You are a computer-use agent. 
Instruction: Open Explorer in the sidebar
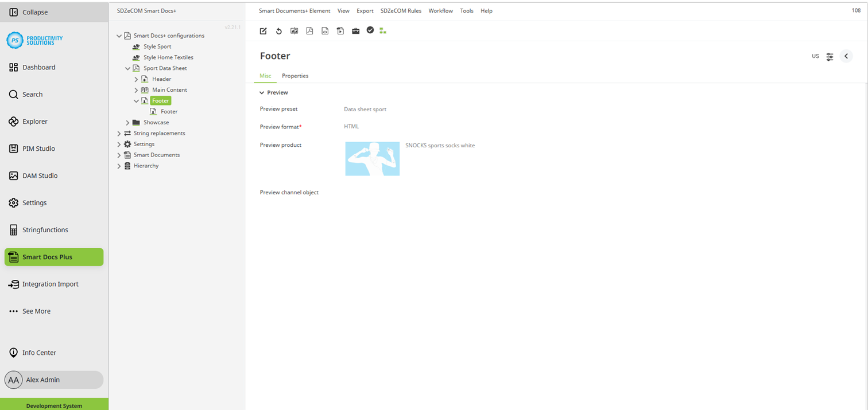(x=54, y=122)
